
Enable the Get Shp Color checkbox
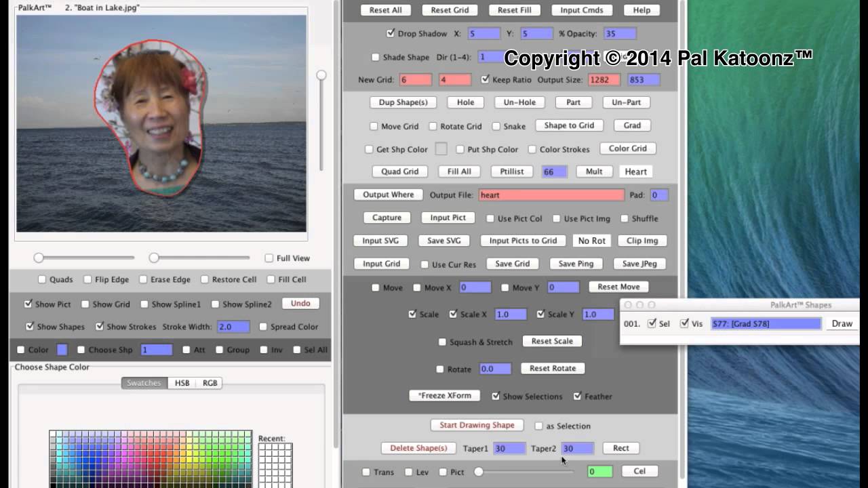point(369,149)
